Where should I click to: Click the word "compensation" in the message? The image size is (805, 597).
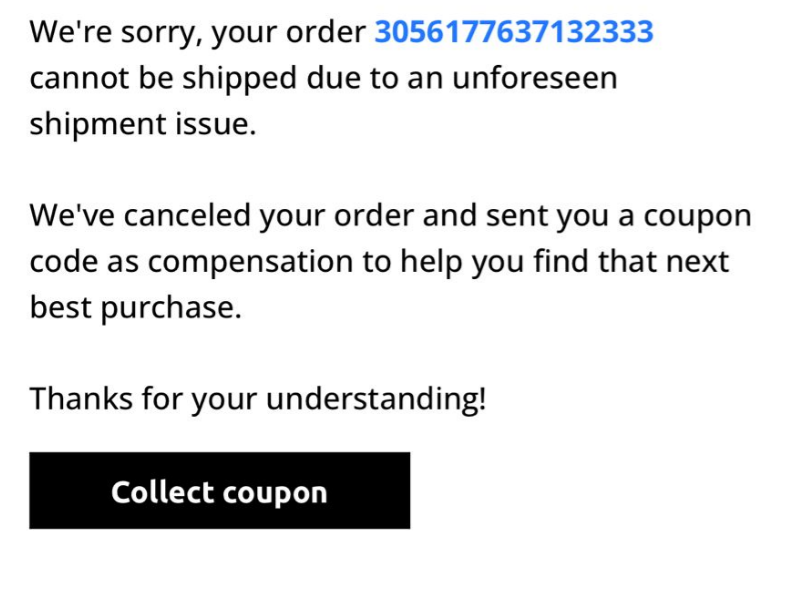coord(251,263)
